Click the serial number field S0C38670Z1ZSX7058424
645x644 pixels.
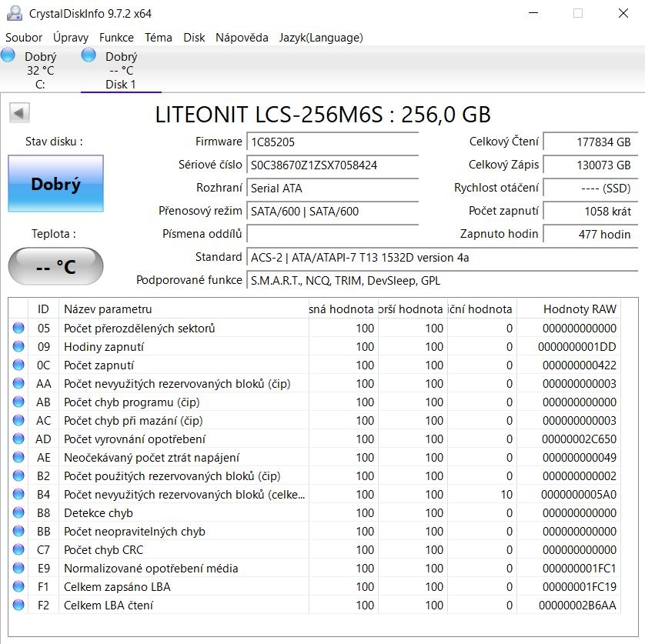(x=333, y=165)
